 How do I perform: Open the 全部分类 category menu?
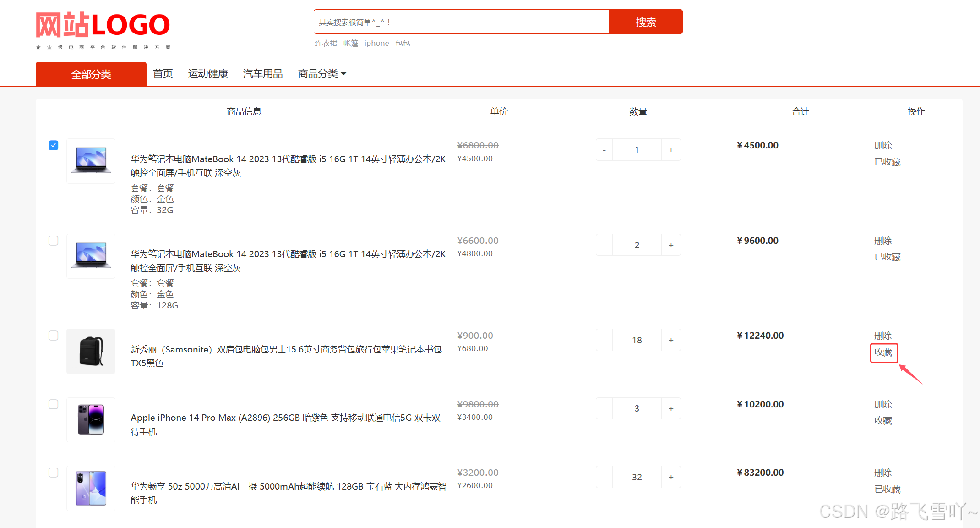91,74
